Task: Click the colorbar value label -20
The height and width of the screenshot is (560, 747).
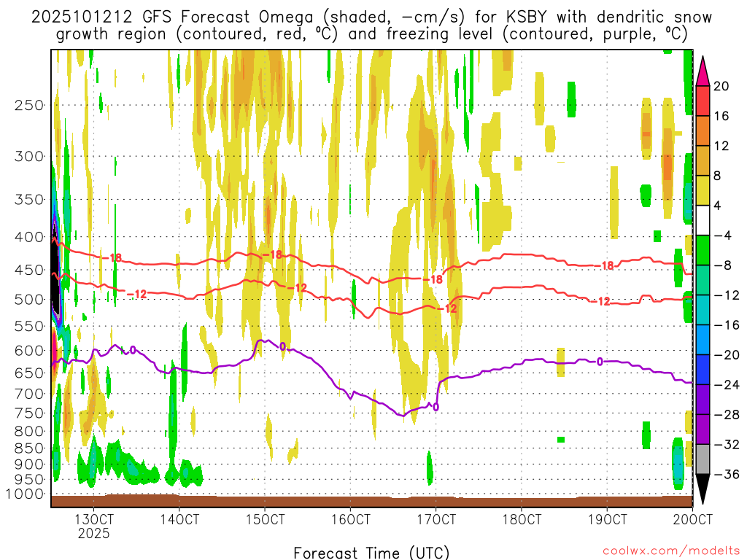Action: click(x=727, y=355)
